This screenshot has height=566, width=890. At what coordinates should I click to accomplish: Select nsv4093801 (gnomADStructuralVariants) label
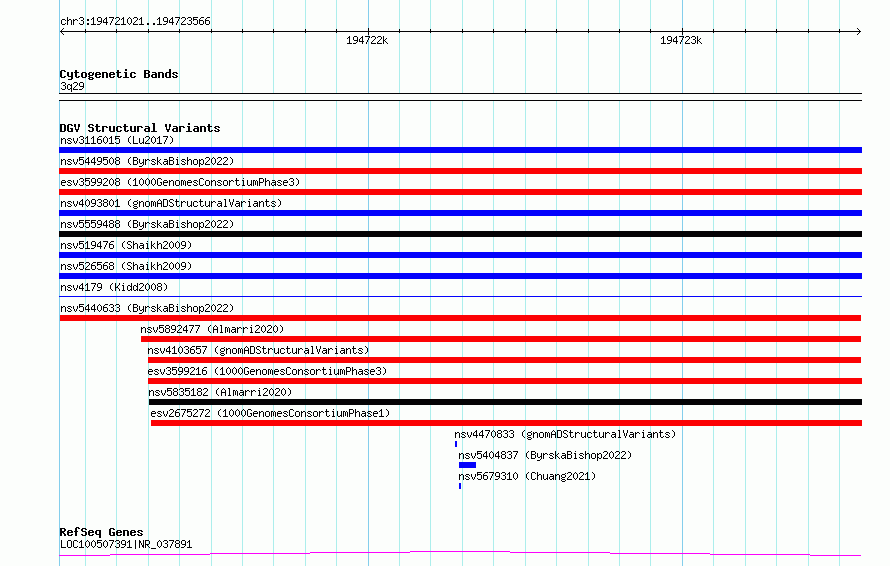coord(171,203)
